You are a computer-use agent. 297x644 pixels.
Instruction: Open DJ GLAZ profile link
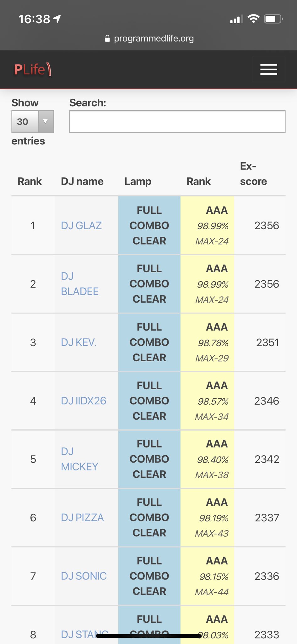pyautogui.click(x=81, y=225)
